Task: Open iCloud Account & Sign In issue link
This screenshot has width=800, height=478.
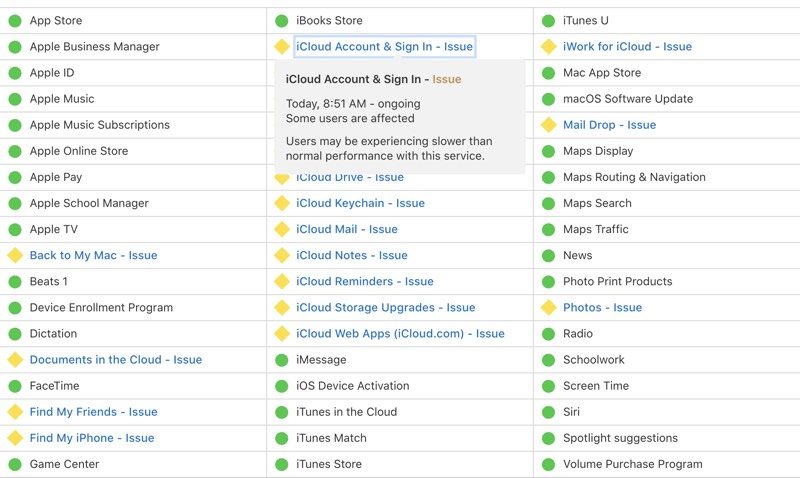Action: tap(384, 47)
